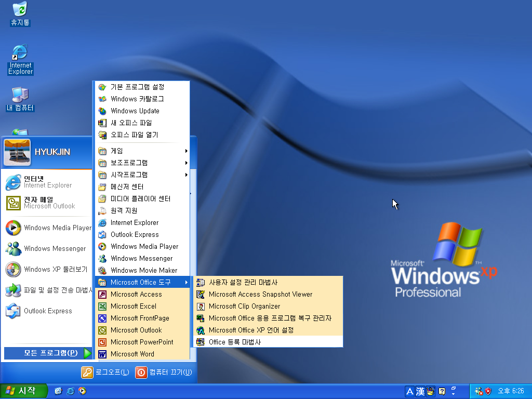Click Windows Media Player quick launch icon
Image resolution: width=532 pixels, height=399 pixels.
coord(82,391)
